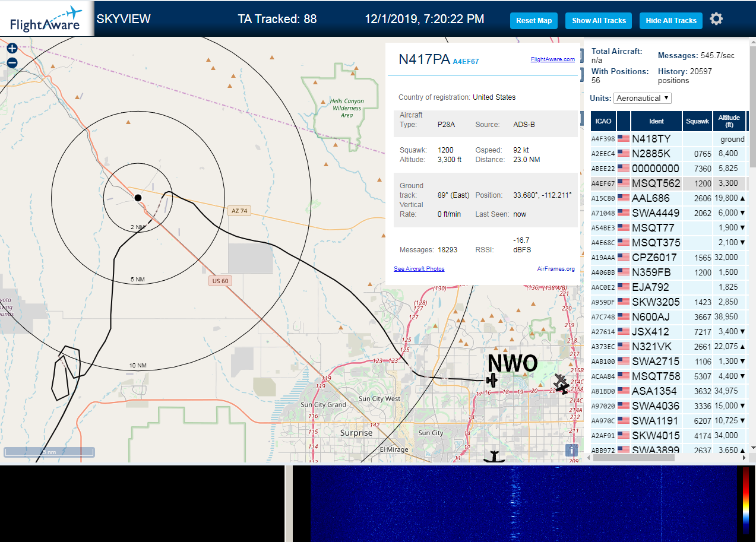The height and width of the screenshot is (542, 756).
Task: Select the jet icon below Sun City
Action: click(x=494, y=457)
